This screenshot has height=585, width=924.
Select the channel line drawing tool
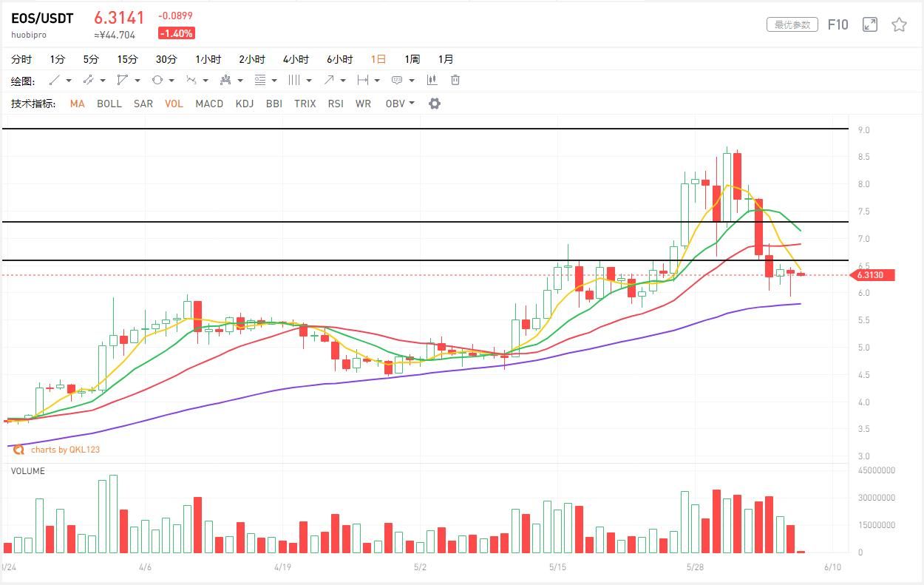[x=88, y=80]
